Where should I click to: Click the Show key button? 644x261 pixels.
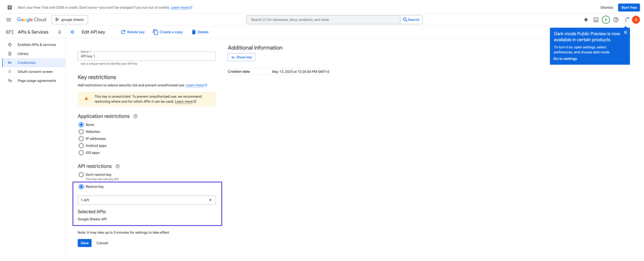click(241, 57)
